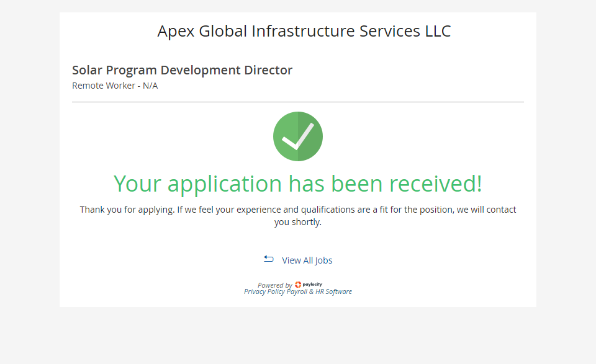
Task: Open the Privacy Policy link
Action: pos(264,291)
